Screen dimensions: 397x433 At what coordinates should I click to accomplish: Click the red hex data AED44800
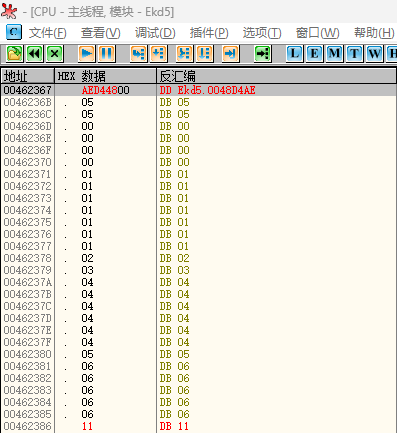point(106,90)
